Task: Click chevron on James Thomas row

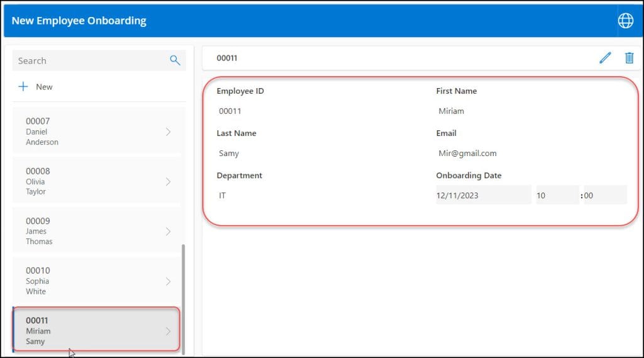Action: click(168, 232)
